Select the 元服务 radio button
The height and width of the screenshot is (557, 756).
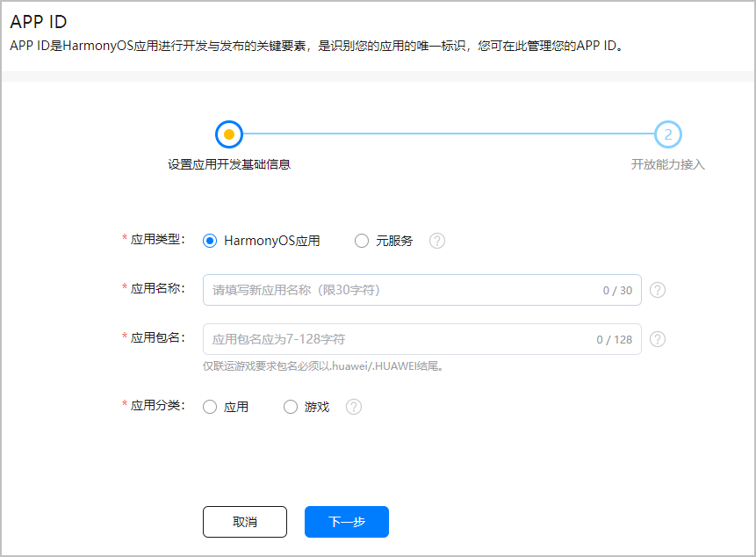(x=362, y=241)
